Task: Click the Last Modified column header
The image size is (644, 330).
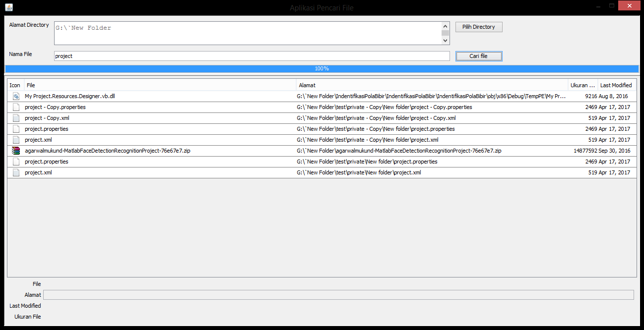Action: click(616, 85)
